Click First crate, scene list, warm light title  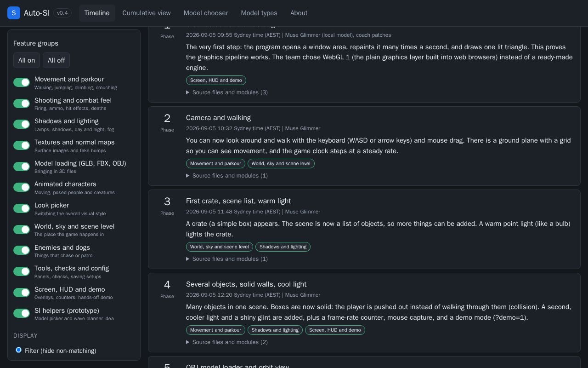click(238, 201)
